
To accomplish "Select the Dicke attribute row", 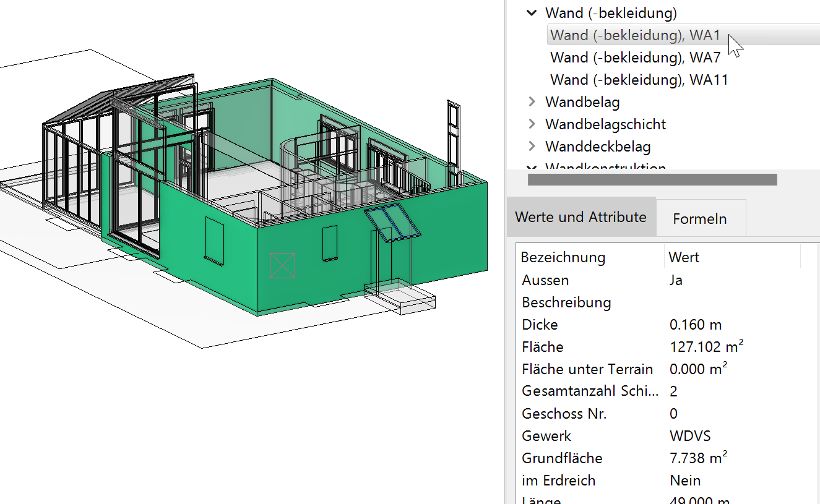I will [666, 325].
